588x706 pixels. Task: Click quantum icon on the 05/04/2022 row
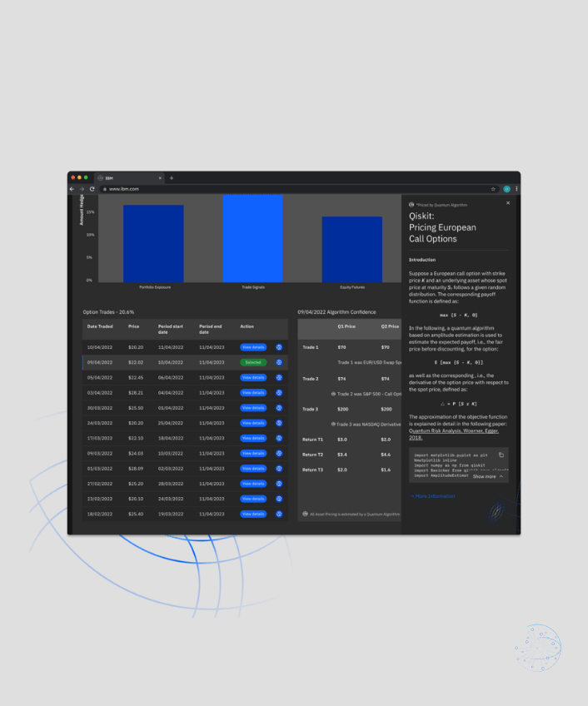[x=279, y=378]
